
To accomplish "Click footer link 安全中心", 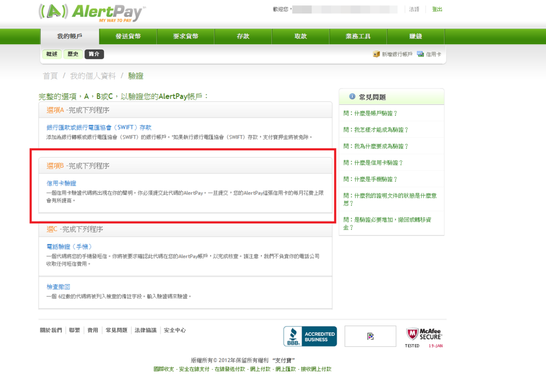I will click(175, 330).
